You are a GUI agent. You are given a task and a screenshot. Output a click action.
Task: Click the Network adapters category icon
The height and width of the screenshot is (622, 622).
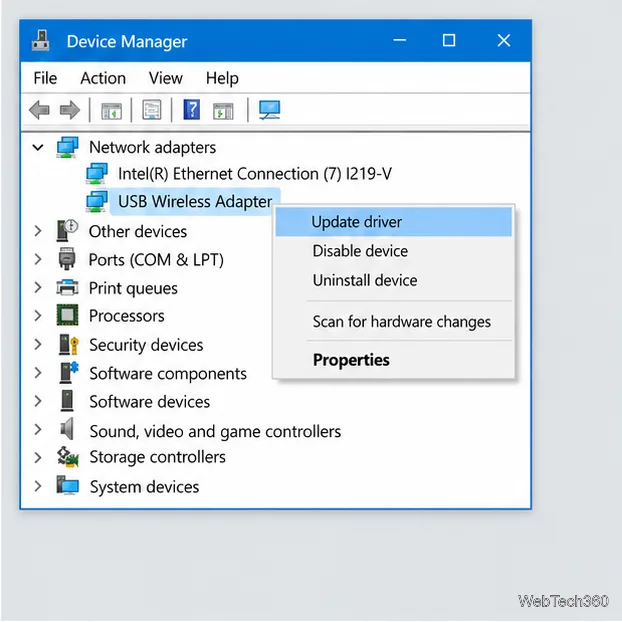(67, 147)
